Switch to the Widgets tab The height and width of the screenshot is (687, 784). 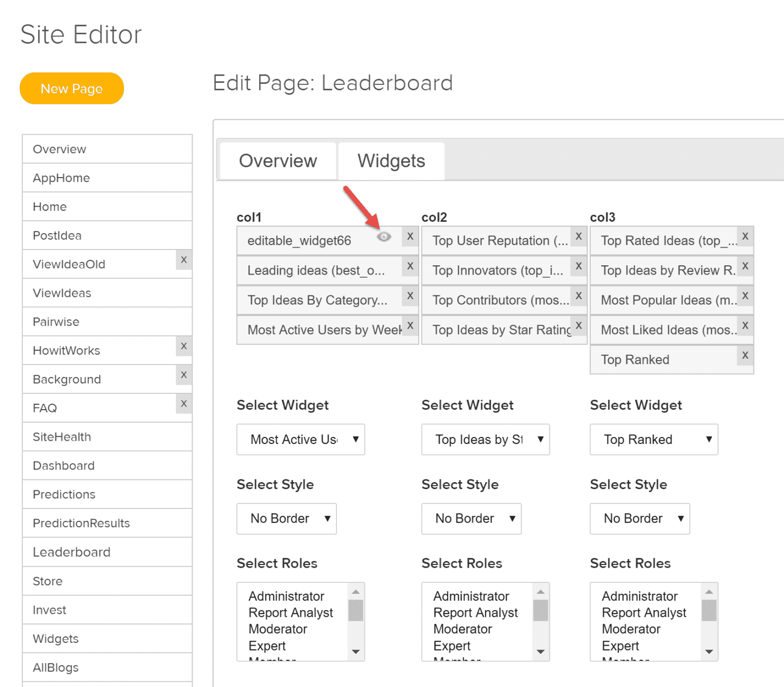(391, 161)
